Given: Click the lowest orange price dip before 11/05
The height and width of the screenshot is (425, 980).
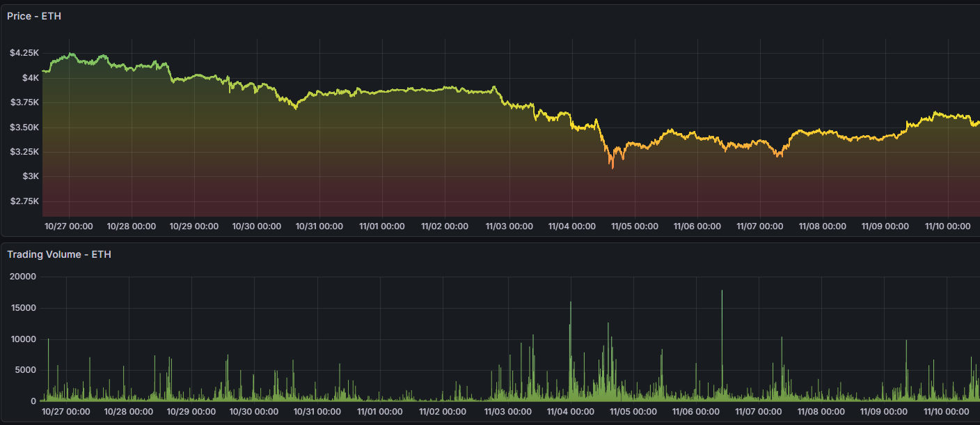Looking at the screenshot, I should click(612, 167).
